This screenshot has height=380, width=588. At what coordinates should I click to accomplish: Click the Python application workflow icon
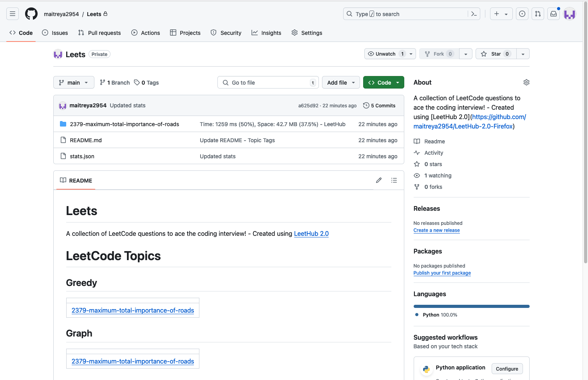point(426,369)
